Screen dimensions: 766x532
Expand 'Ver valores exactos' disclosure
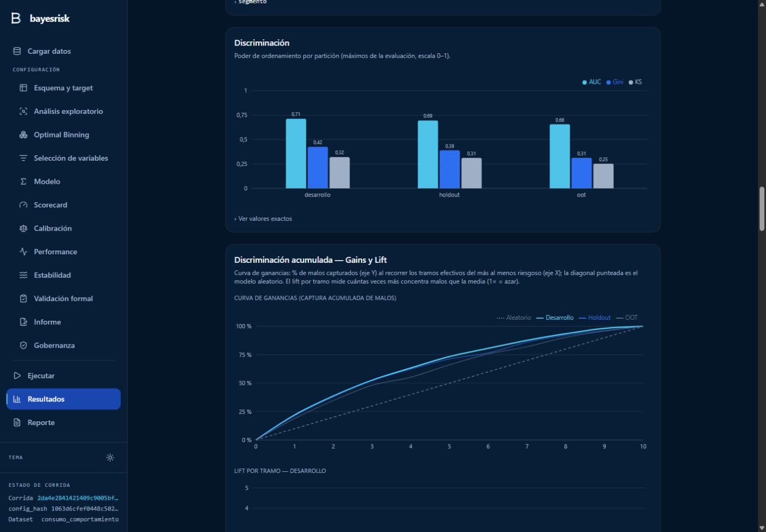(263, 219)
